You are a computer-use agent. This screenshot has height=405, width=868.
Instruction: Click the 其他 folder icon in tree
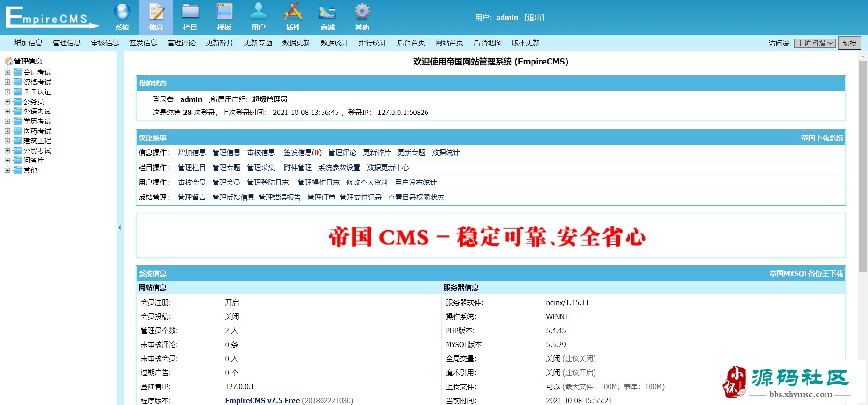click(x=18, y=170)
